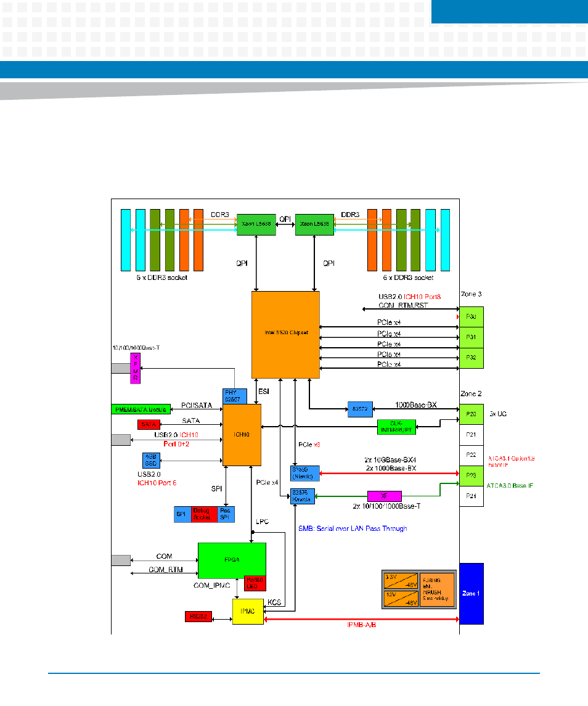588x706 pixels.
Task: Click the '2x 10GBase-BX4' label
Action: pos(390,460)
